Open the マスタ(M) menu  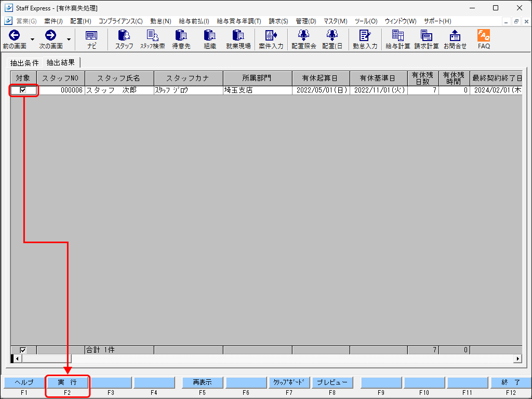click(335, 21)
